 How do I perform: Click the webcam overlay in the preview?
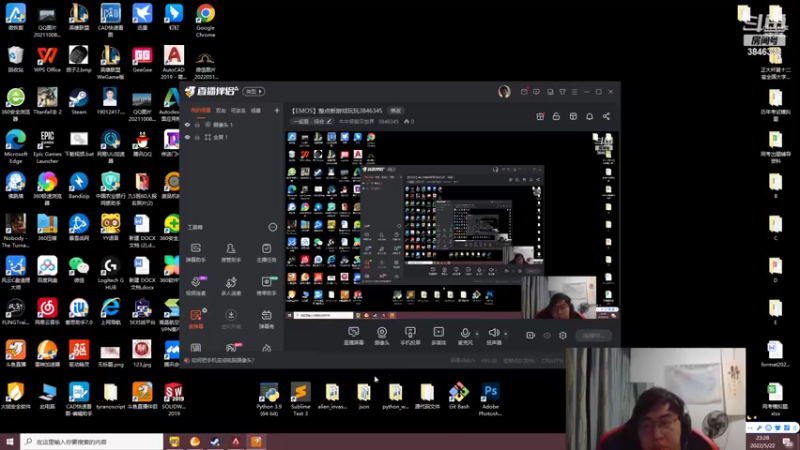point(559,298)
